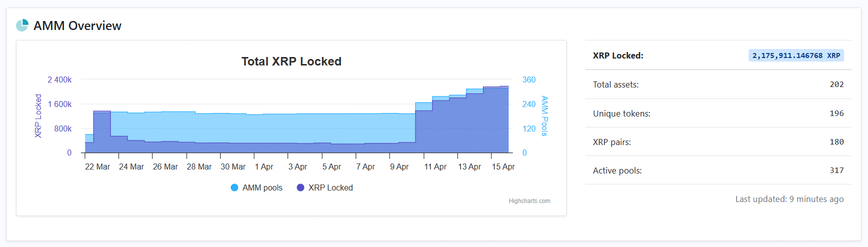Click the Unique tokens value 196
The width and height of the screenshot is (868, 247).
(837, 113)
